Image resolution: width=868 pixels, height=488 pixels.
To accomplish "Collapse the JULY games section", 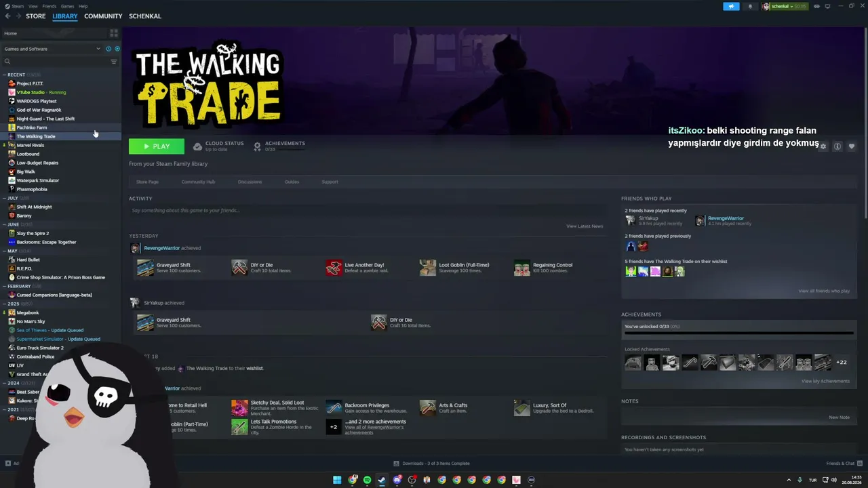I will (x=4, y=198).
